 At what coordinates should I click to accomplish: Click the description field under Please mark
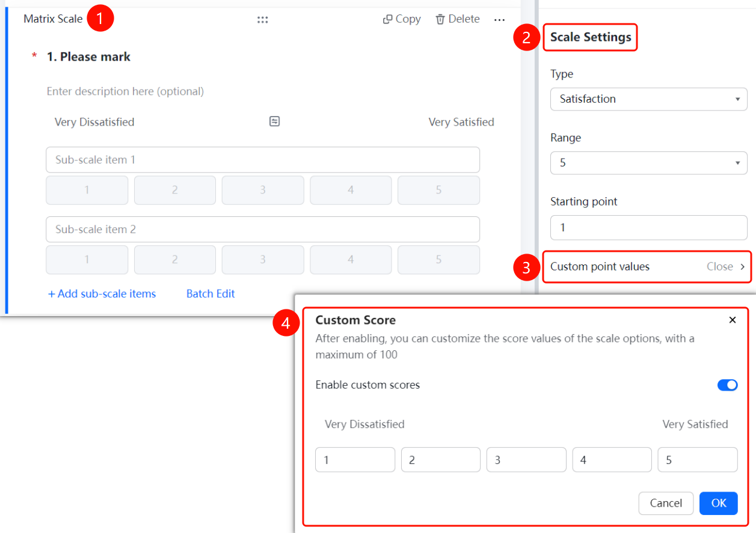(125, 91)
